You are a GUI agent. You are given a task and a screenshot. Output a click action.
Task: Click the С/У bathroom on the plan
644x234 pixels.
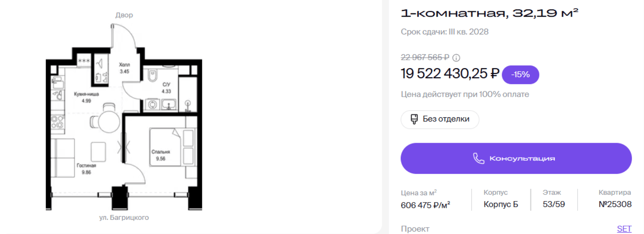(166, 88)
